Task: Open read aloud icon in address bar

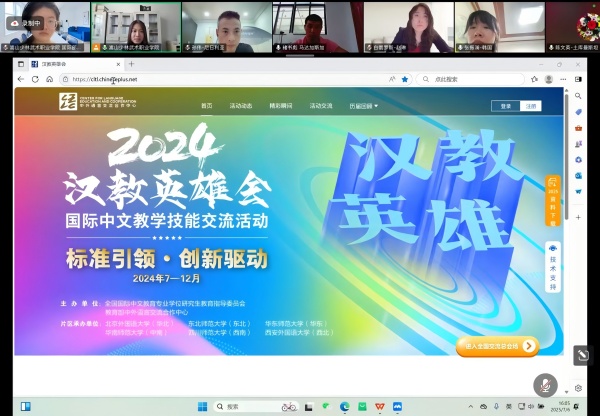Action: 392,79
